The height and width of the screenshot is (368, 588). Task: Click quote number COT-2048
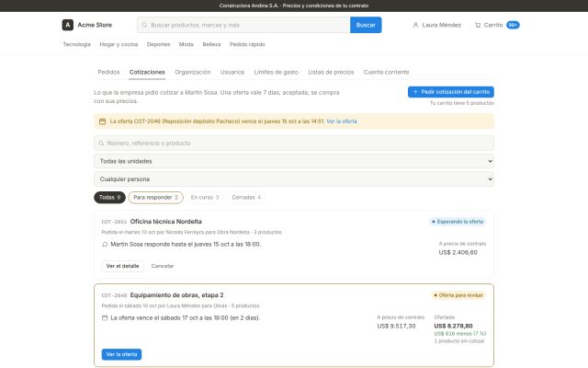coord(114,295)
